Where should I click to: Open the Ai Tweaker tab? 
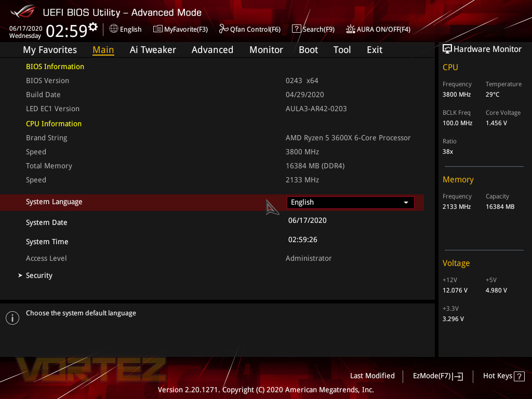153,50
